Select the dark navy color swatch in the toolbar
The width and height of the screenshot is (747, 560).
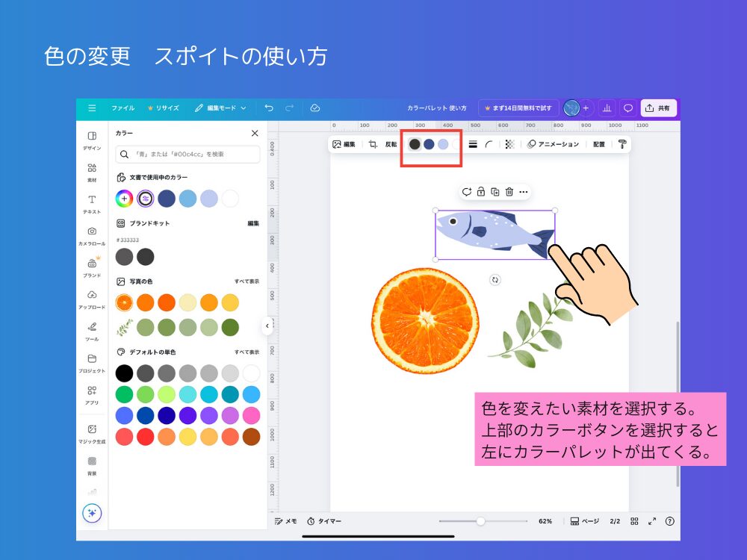pyautogui.click(x=427, y=143)
